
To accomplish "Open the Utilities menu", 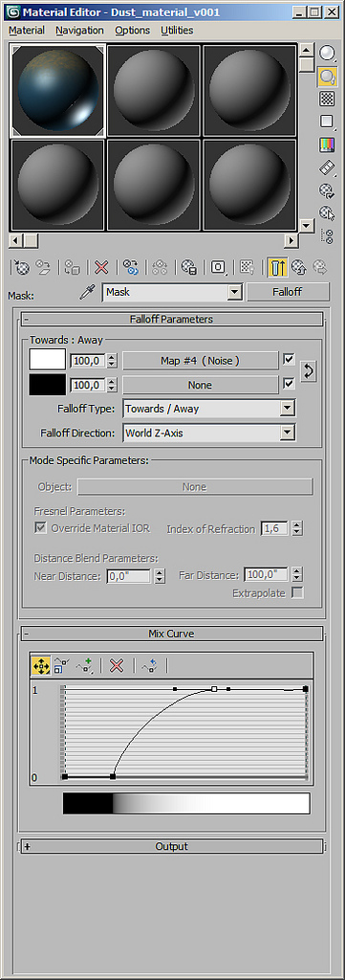I will [x=177, y=30].
